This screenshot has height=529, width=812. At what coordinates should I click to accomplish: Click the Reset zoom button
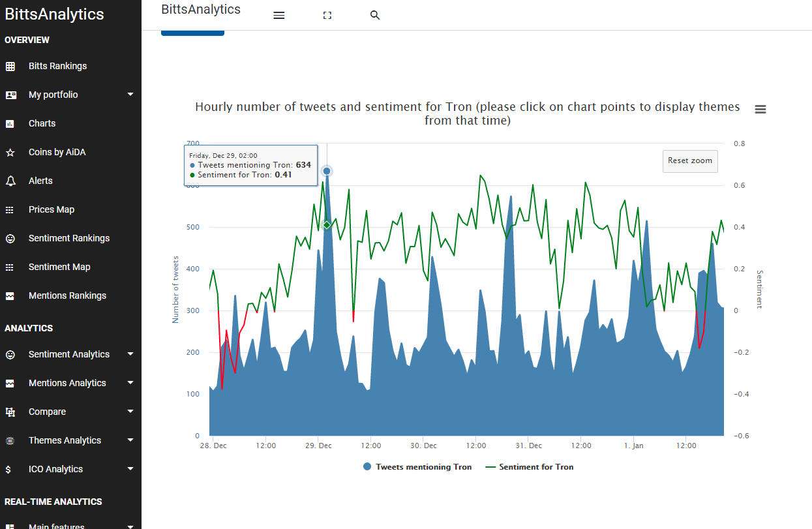coord(690,160)
